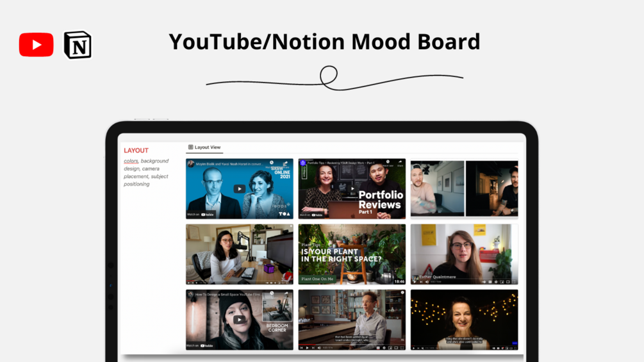
Task: Open the Portfolio Tips video title link
Action: (x=341, y=163)
